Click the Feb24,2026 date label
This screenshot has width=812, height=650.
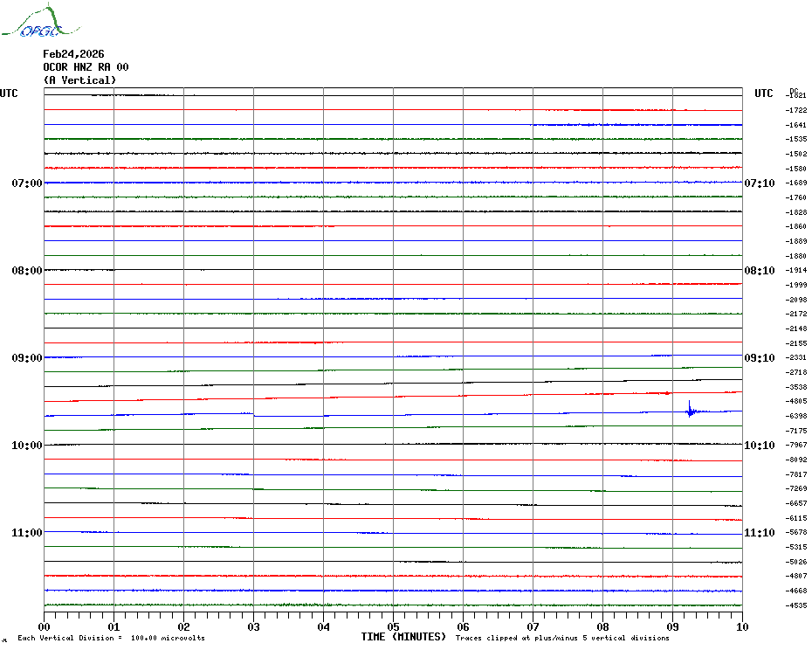[73, 54]
